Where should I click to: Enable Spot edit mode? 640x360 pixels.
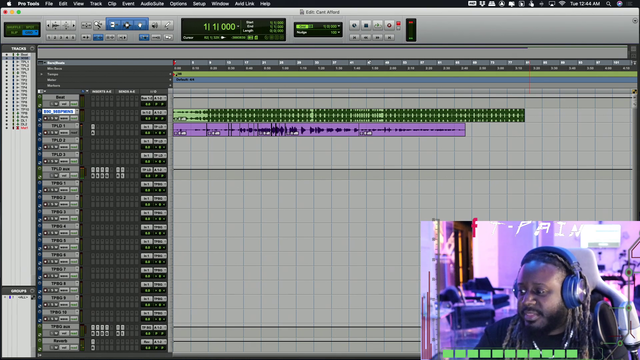point(31,27)
